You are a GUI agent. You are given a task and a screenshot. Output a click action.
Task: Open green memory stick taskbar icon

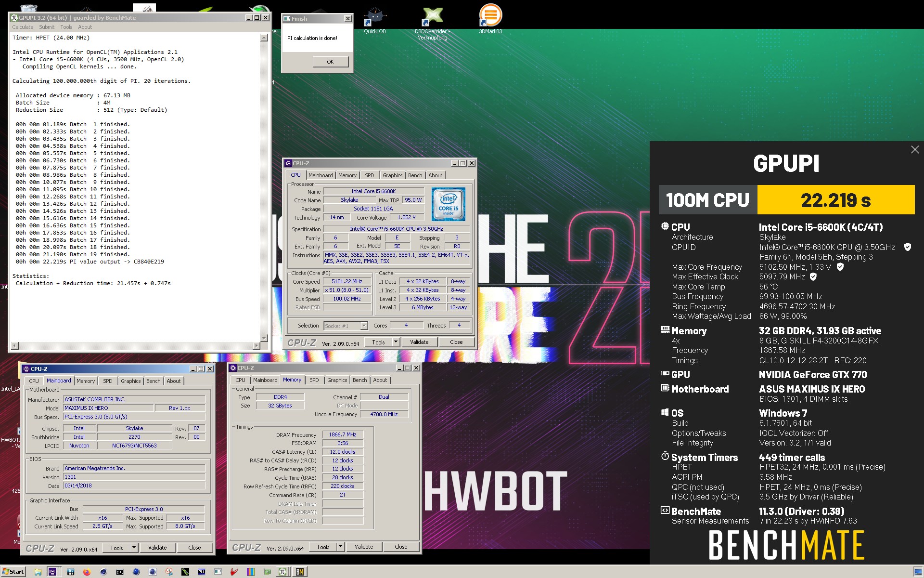(x=185, y=572)
